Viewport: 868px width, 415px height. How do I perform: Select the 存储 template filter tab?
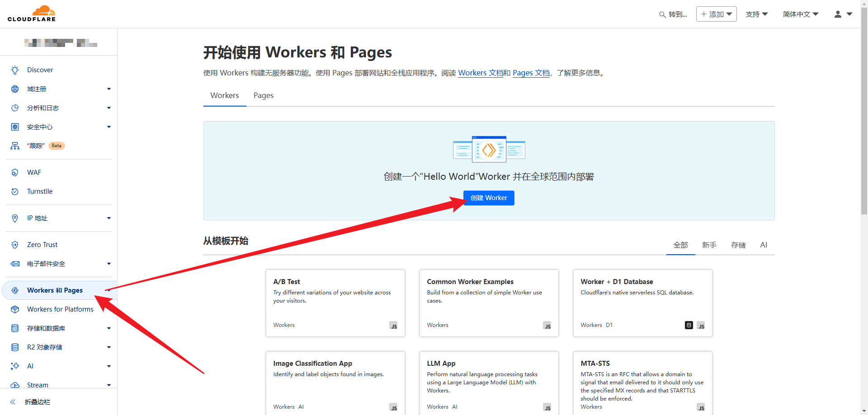click(738, 245)
